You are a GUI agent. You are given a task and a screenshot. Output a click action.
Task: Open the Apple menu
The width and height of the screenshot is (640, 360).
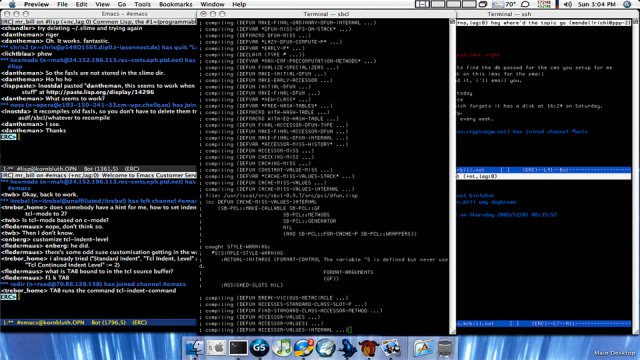coord(12,4)
